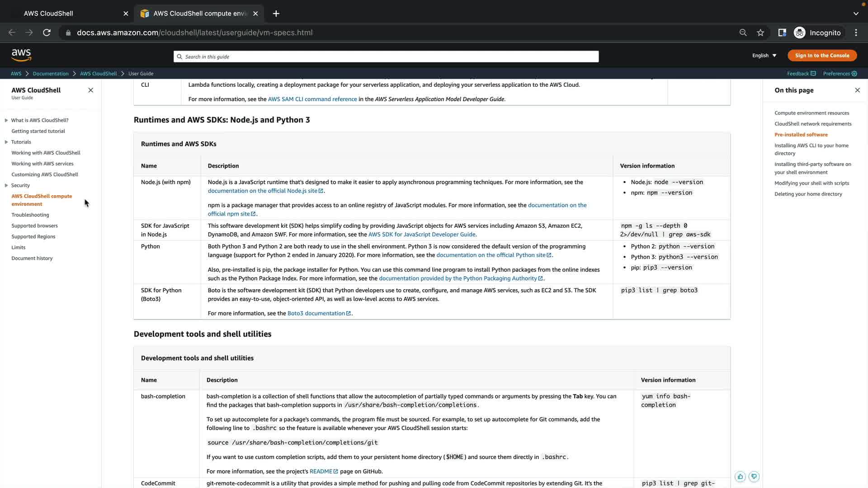Click the thumbs down feedback icon
The image size is (868, 488).
pos(754,477)
